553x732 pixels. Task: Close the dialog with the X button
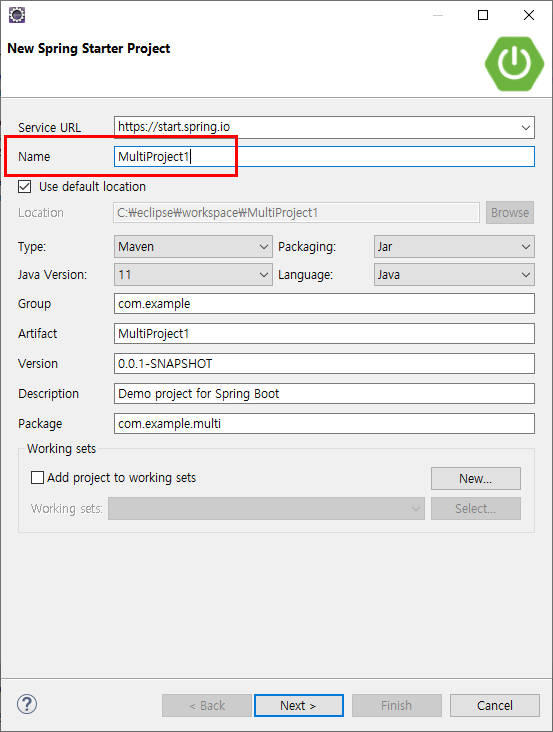pos(529,15)
